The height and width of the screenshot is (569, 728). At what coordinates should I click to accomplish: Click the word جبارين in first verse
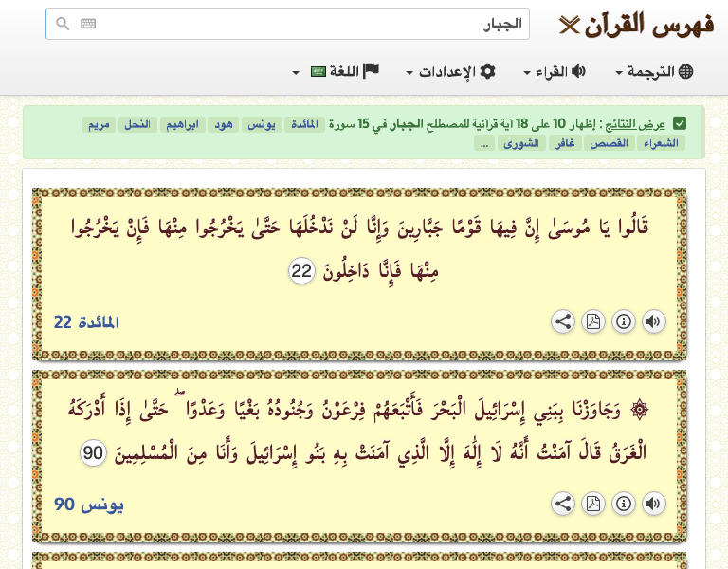[x=420, y=228]
